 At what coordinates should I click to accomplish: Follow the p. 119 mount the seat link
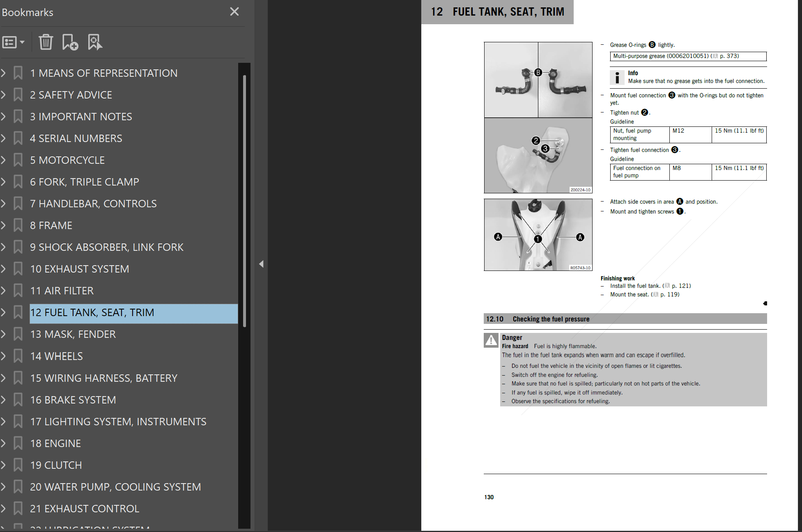pyautogui.click(x=666, y=294)
